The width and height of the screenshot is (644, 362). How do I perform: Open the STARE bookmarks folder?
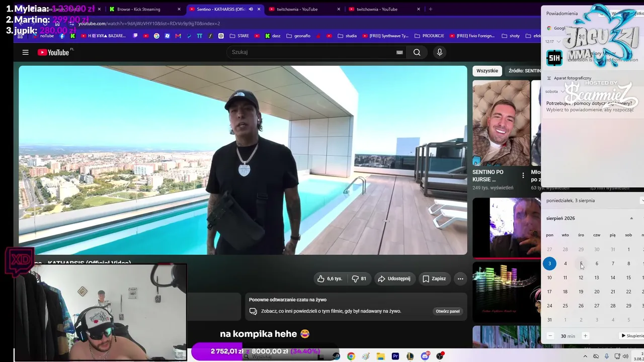239,36
